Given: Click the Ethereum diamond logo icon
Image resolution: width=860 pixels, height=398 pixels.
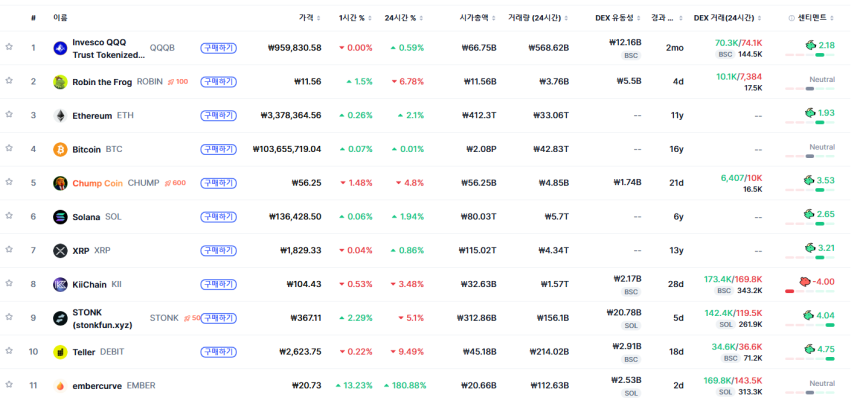Looking at the screenshot, I should point(60,116).
